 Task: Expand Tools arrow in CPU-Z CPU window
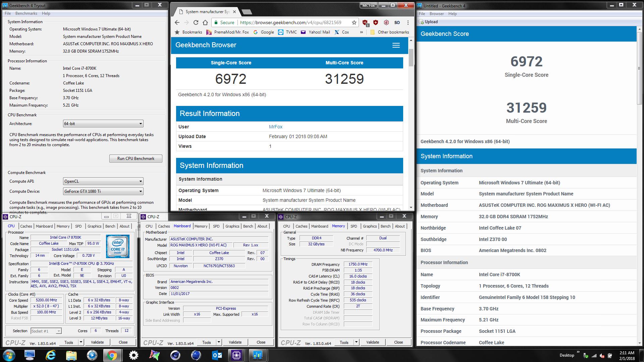click(x=81, y=342)
